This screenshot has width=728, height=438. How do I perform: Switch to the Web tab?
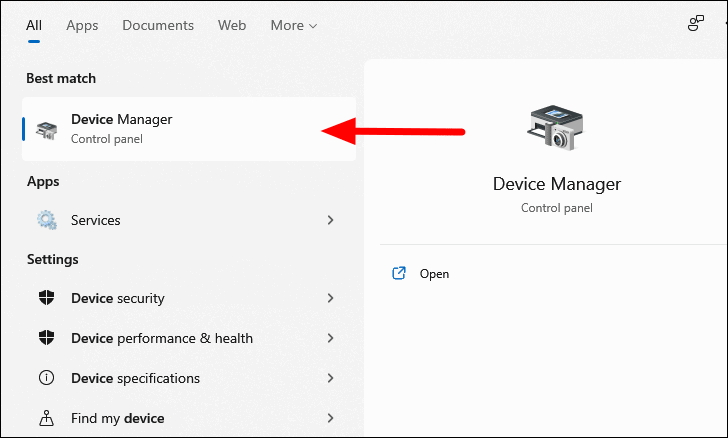pyautogui.click(x=232, y=25)
